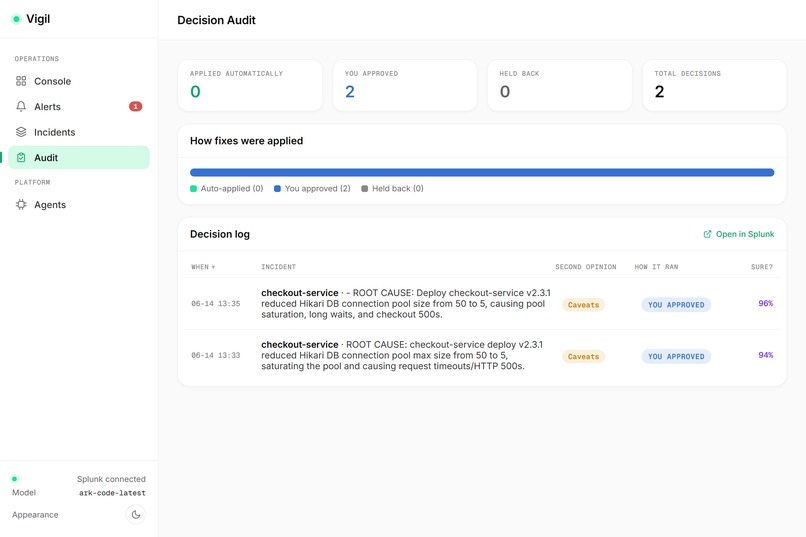Screen dimensions: 806x537
Task: Click the SECOND OPINION column header
Action: click(585, 267)
